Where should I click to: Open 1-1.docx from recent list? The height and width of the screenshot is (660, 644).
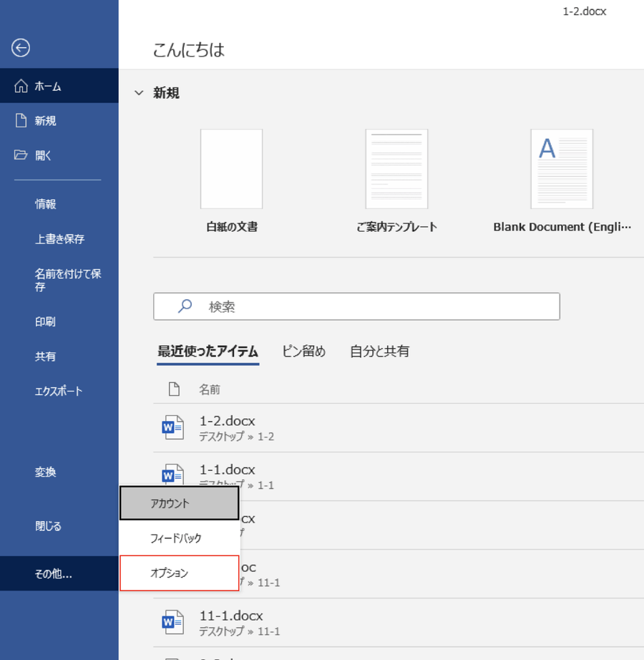tap(399, 477)
